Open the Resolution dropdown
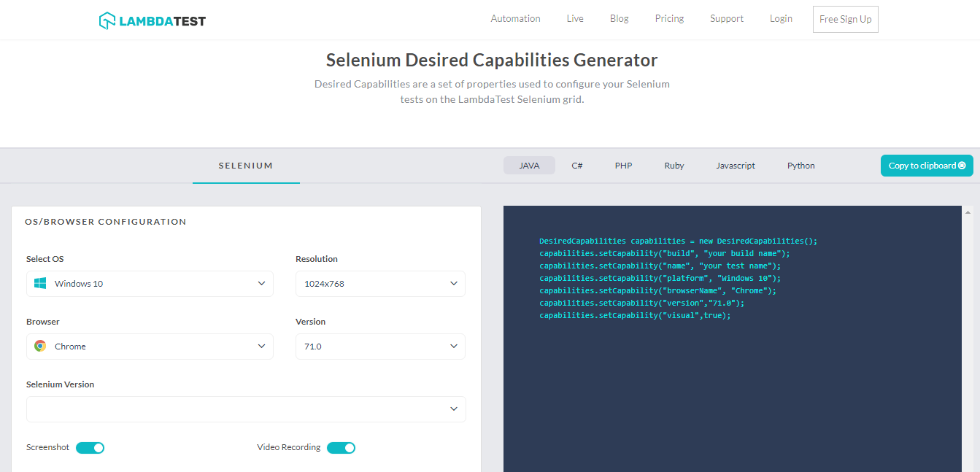Screen dimensions: 980x472 pos(379,283)
